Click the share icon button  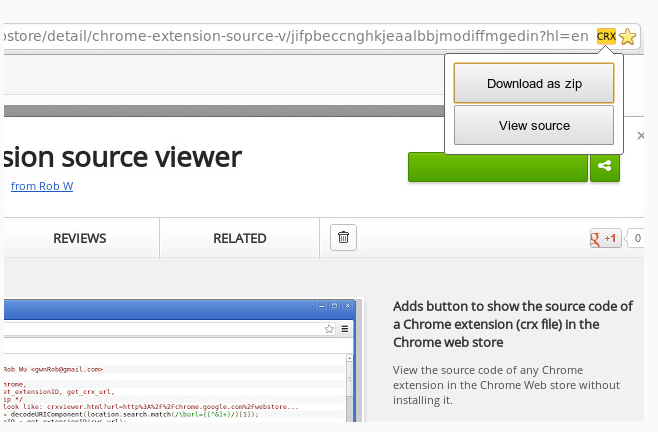pyautogui.click(x=605, y=166)
